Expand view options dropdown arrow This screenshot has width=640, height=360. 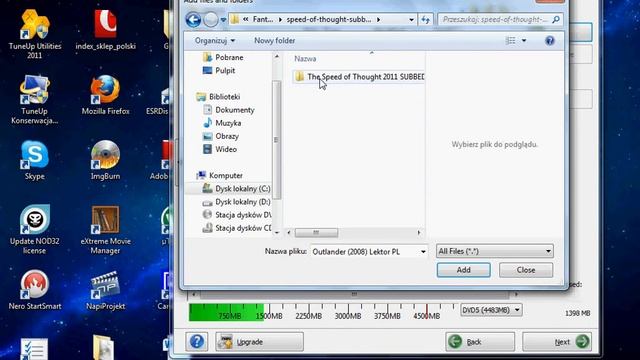(524, 40)
